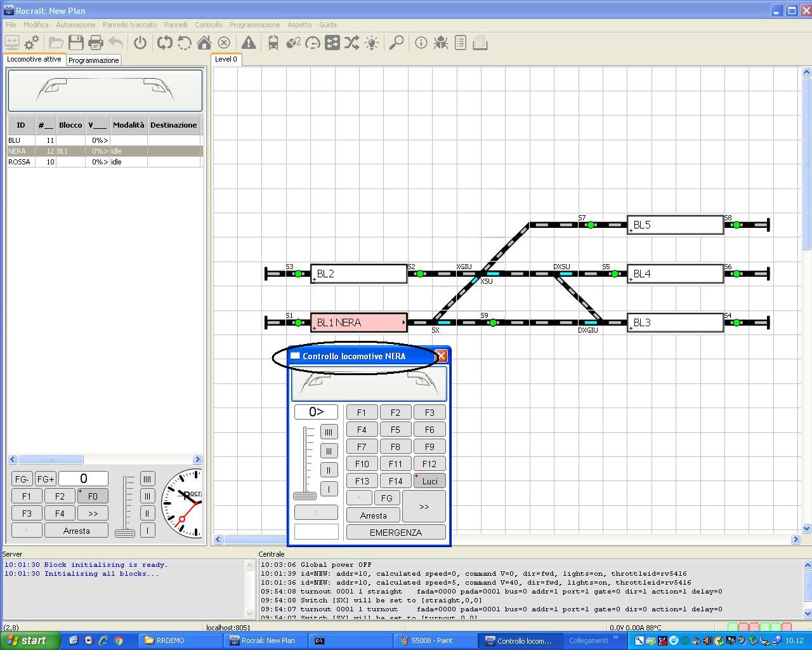Click the open folder toolbar icon
The image size is (812, 650).
coord(56,43)
